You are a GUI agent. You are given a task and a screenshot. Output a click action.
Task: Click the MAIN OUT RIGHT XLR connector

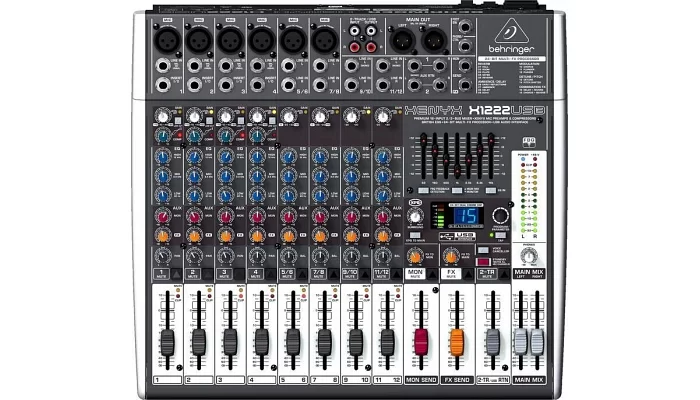click(x=434, y=41)
